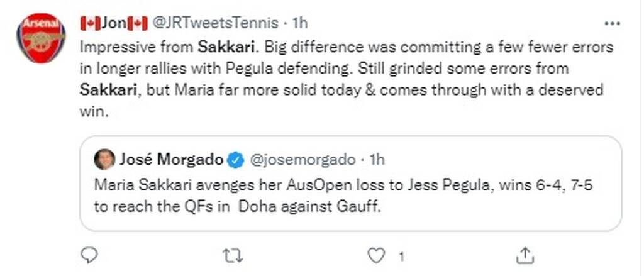Click the blue verified badge beside José Morgado

(236, 160)
